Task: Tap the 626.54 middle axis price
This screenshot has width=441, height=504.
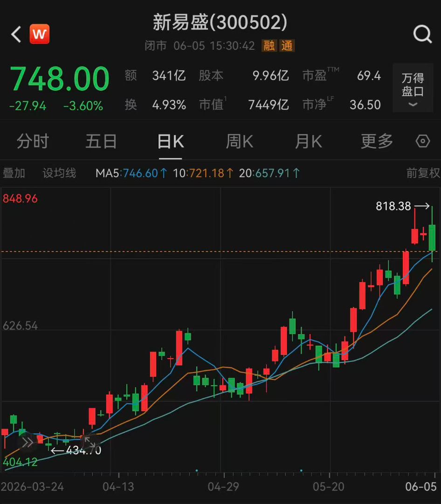Action: [20, 326]
